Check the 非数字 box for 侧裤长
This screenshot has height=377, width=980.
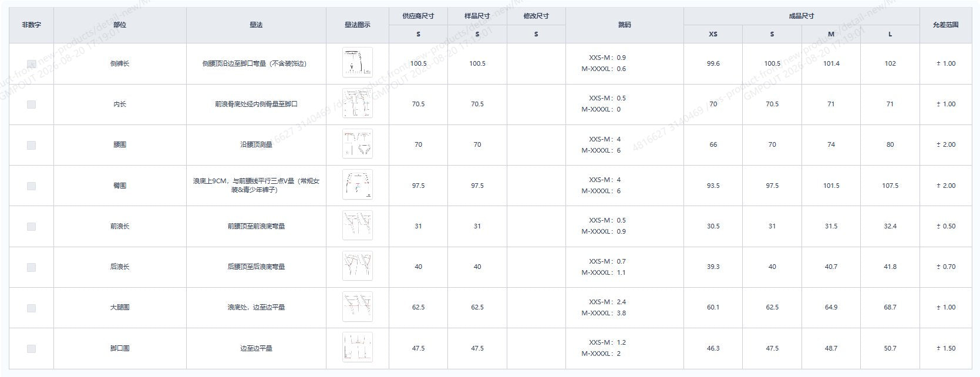(x=31, y=64)
